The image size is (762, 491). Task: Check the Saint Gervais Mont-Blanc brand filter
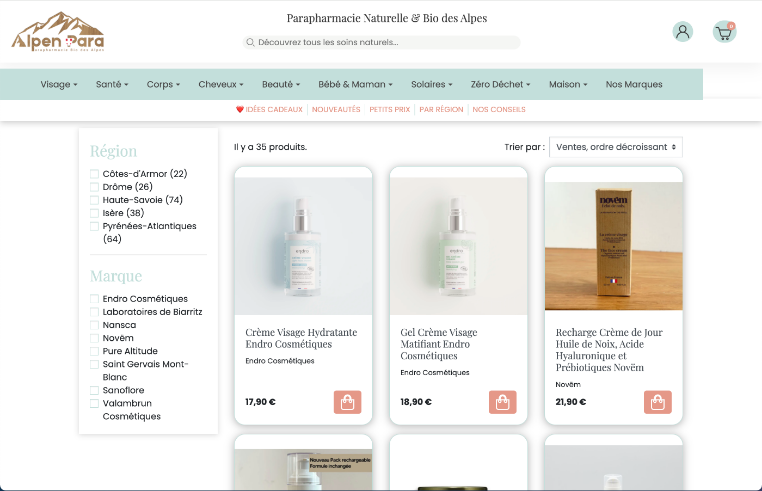(94, 364)
